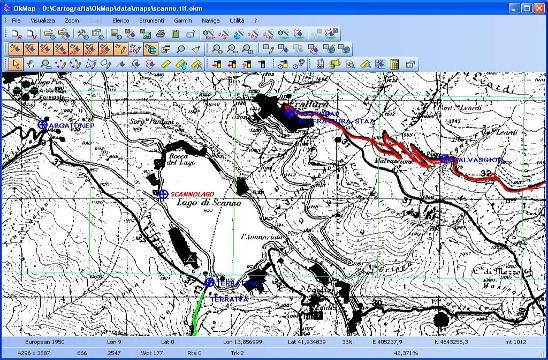Open the ? help menu

(x=255, y=21)
